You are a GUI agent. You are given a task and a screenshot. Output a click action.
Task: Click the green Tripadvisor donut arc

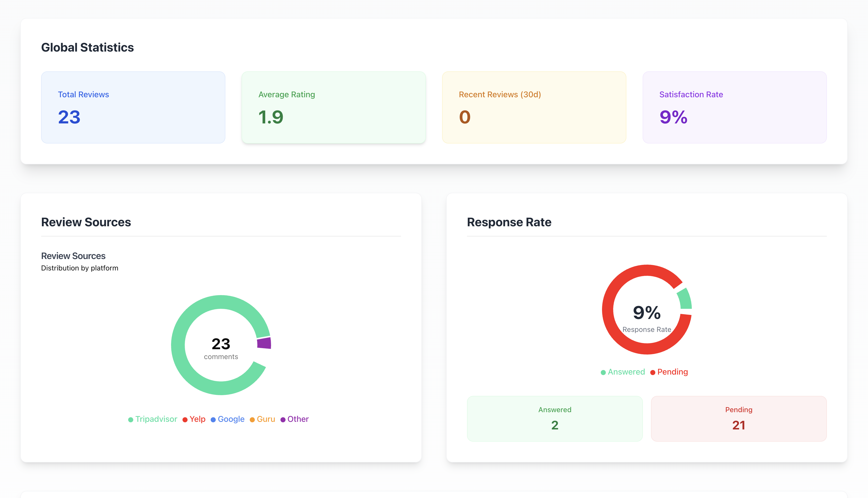point(178,345)
